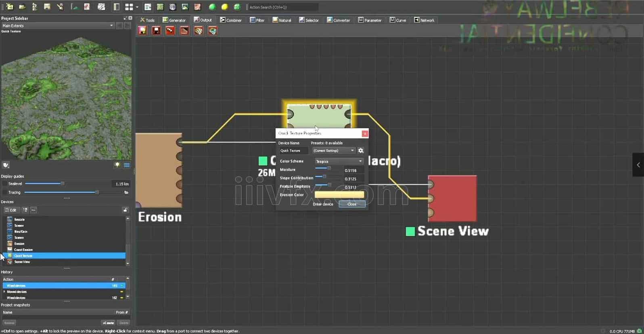The image size is (644, 334).
Task: Save the project with floppy icon
Action: click(x=47, y=7)
